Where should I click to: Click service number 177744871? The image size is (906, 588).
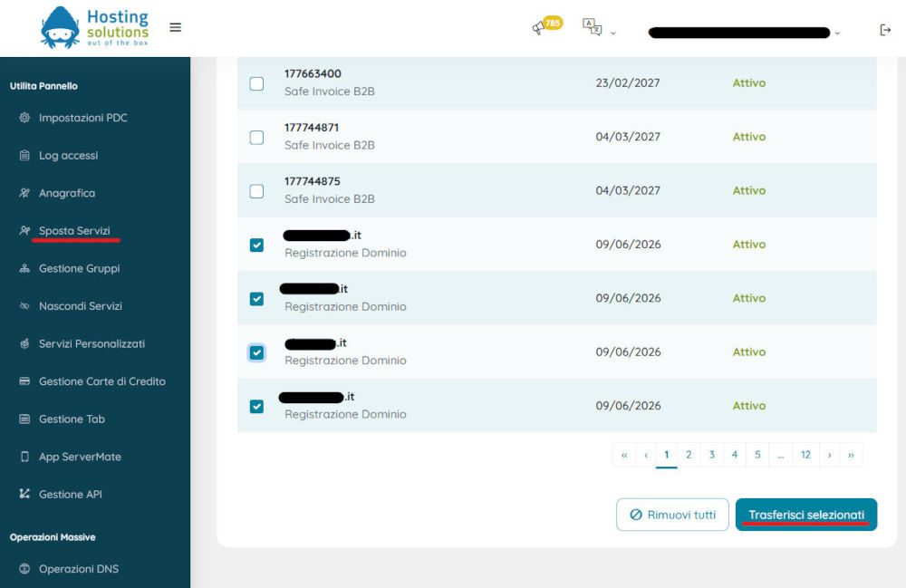pos(312,127)
